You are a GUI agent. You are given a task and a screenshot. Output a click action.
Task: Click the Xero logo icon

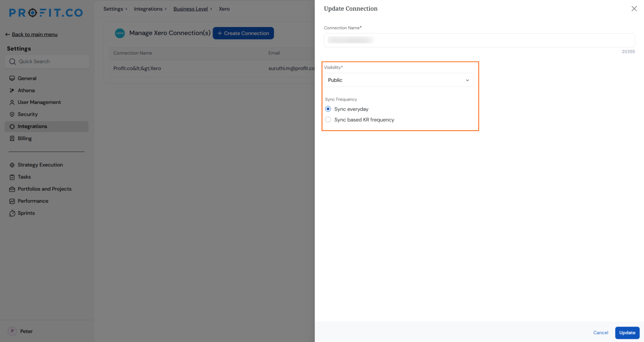point(120,33)
